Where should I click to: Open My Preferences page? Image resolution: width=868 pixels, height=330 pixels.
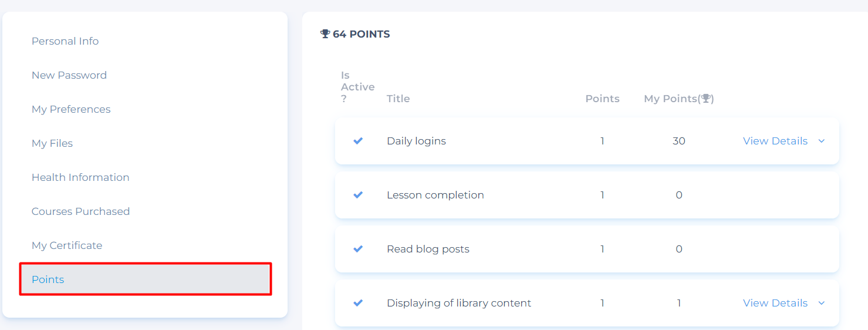(71, 109)
